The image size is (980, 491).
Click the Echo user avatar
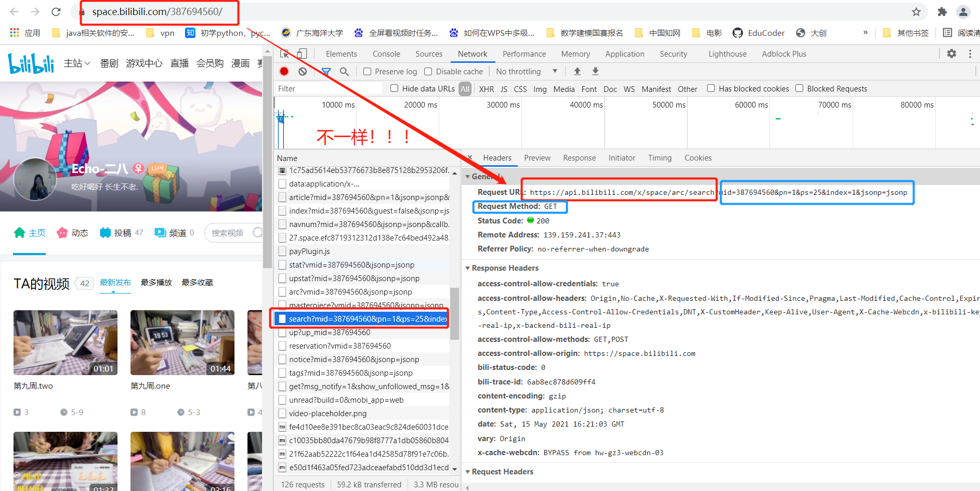tap(35, 180)
